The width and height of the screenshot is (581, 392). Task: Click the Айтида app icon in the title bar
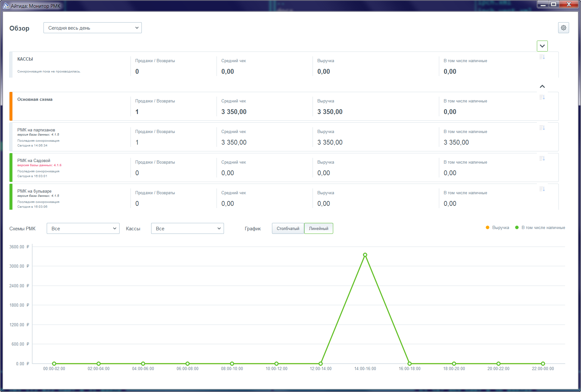6,5
